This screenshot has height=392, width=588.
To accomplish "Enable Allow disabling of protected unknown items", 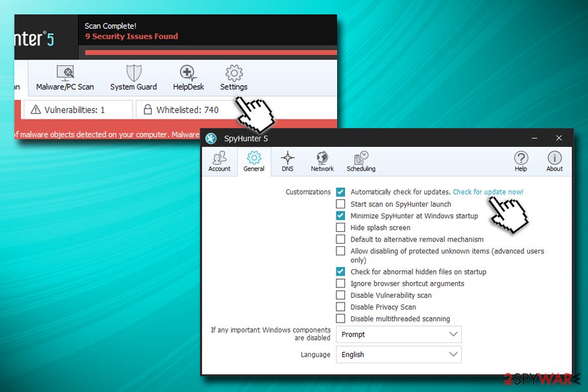I will click(x=340, y=251).
